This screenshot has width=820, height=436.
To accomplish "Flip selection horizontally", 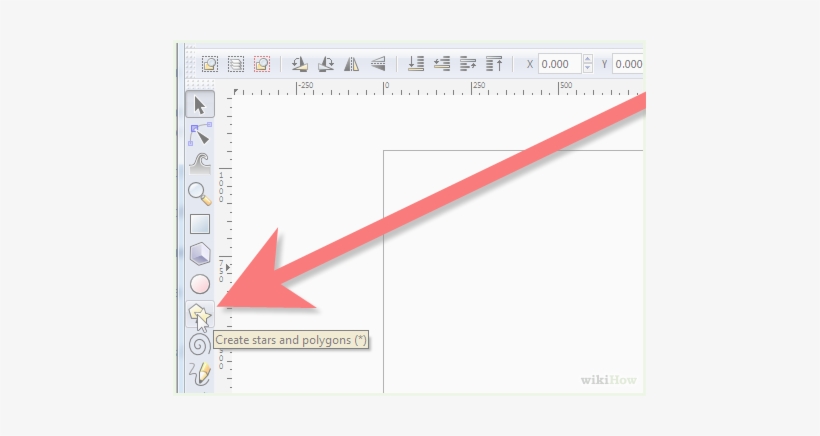I will pos(351,64).
